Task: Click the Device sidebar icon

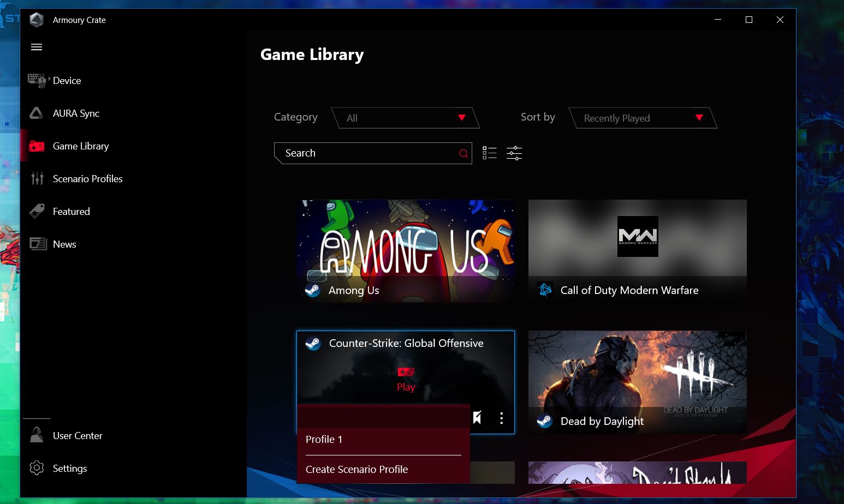Action: pos(37,81)
